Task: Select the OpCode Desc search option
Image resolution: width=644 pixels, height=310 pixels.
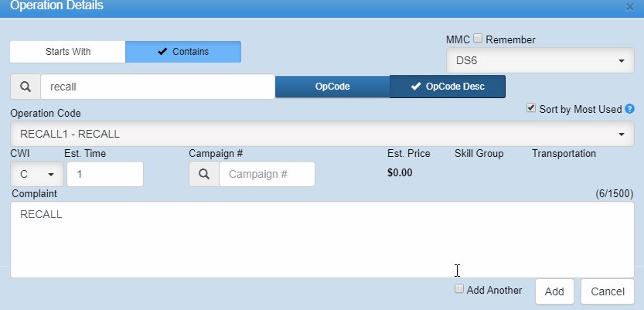Action: [x=448, y=87]
